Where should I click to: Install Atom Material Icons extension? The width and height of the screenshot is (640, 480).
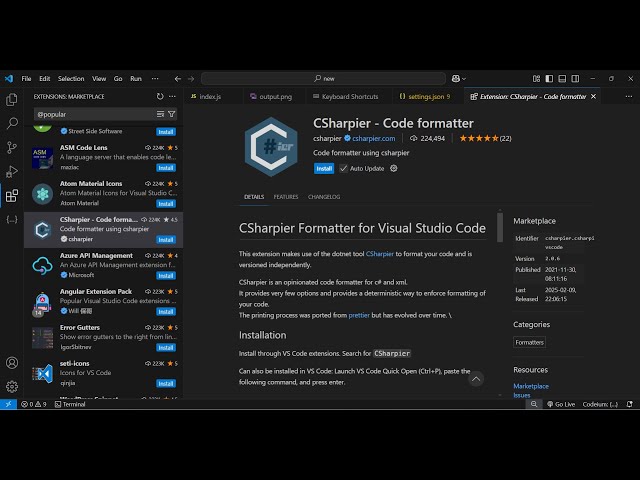click(x=166, y=204)
